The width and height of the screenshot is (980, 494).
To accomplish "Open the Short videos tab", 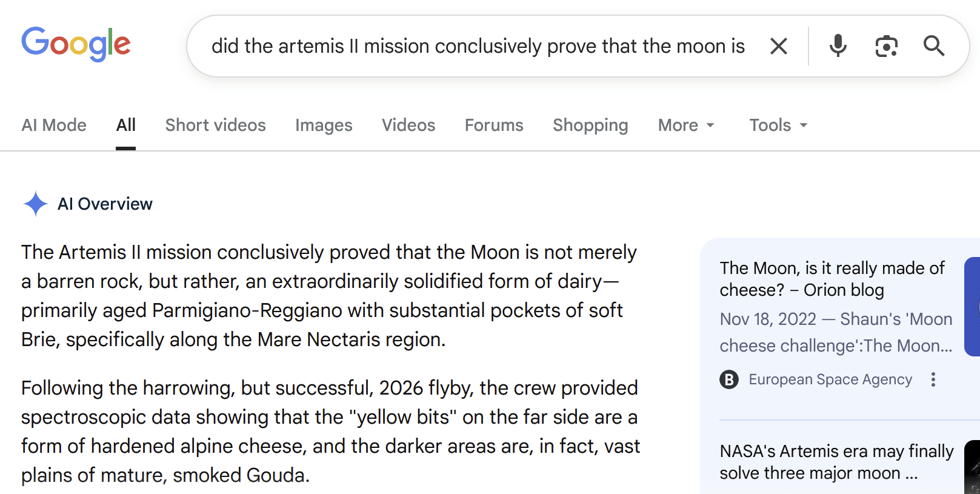I will tap(215, 125).
